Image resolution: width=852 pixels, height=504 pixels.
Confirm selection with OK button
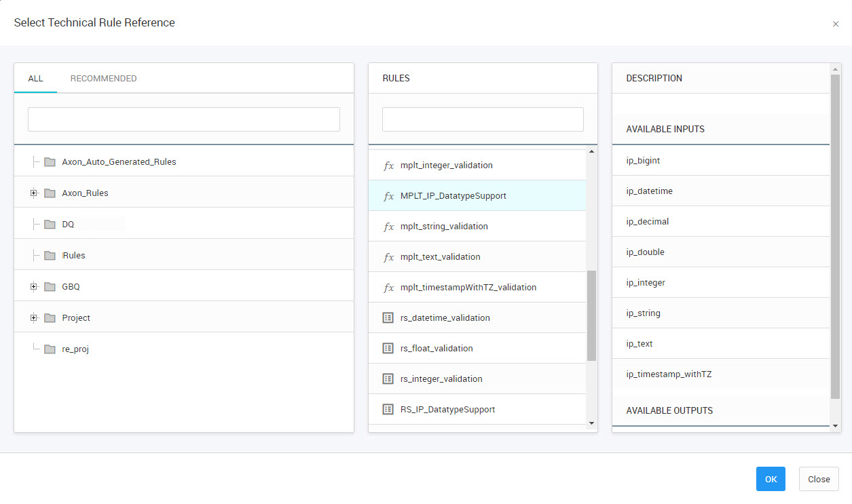click(771, 479)
